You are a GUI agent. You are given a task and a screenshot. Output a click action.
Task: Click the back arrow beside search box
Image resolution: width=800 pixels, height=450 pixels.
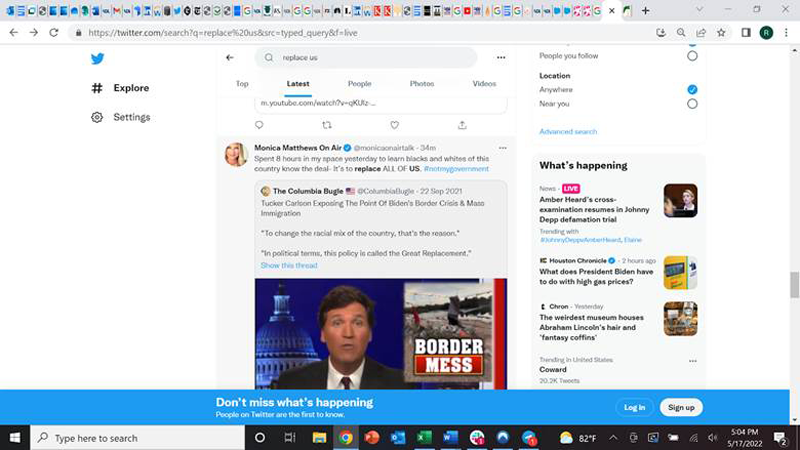(230, 58)
